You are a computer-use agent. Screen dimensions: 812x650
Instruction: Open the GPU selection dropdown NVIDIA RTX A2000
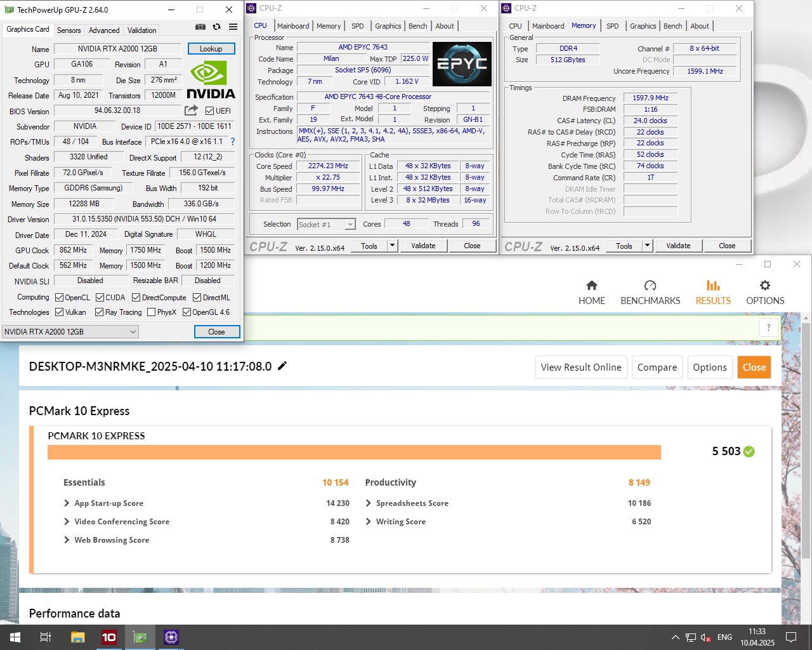point(70,331)
